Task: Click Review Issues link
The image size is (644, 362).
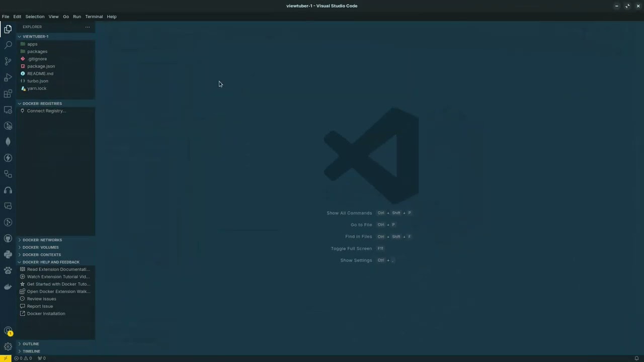Action: pos(56,299)
